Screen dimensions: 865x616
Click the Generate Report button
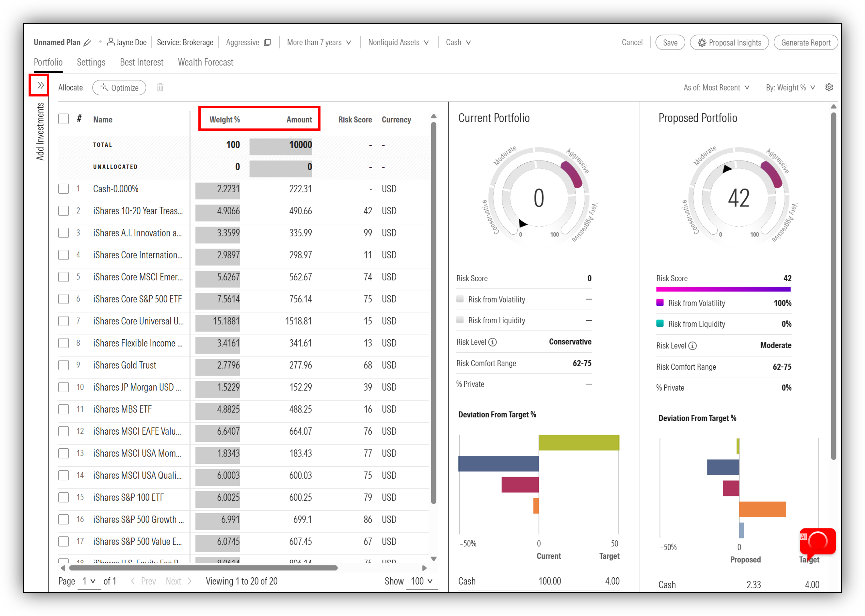pyautogui.click(x=805, y=43)
